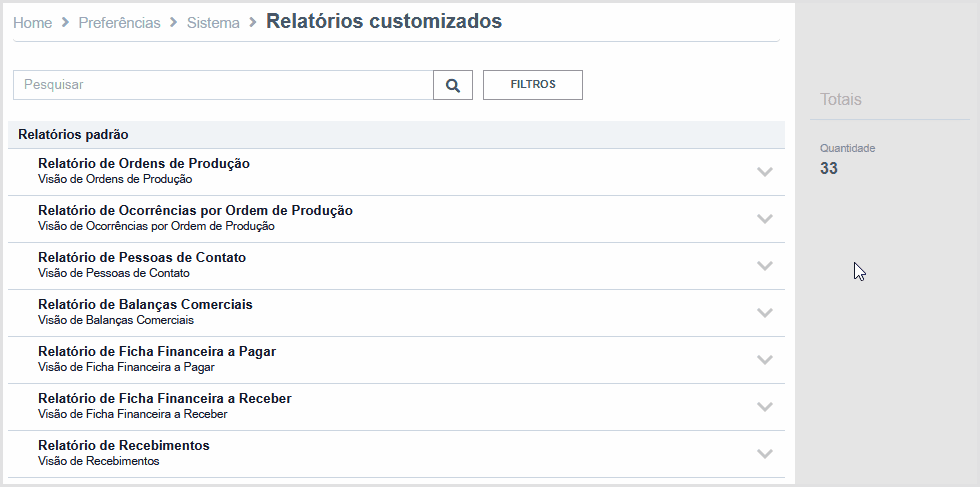Screen dimensions: 980x487
Task: Expand chevron for Relatório de Recebimentos
Action: point(764,453)
